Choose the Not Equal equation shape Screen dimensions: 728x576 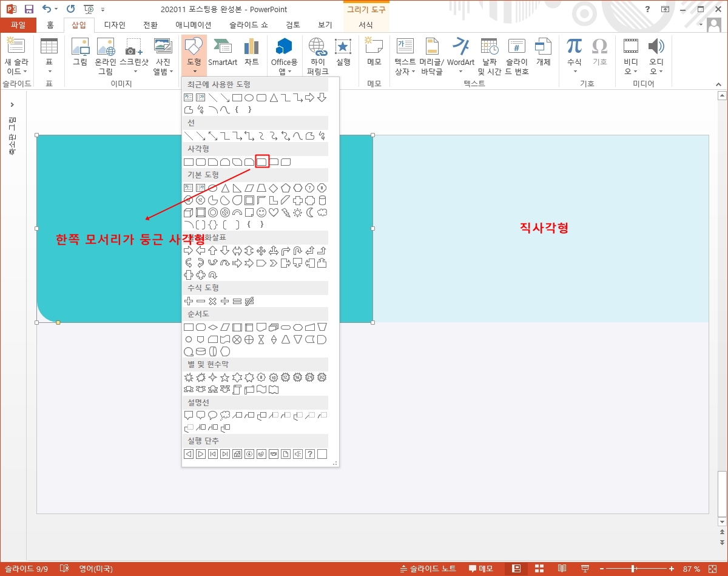click(249, 301)
